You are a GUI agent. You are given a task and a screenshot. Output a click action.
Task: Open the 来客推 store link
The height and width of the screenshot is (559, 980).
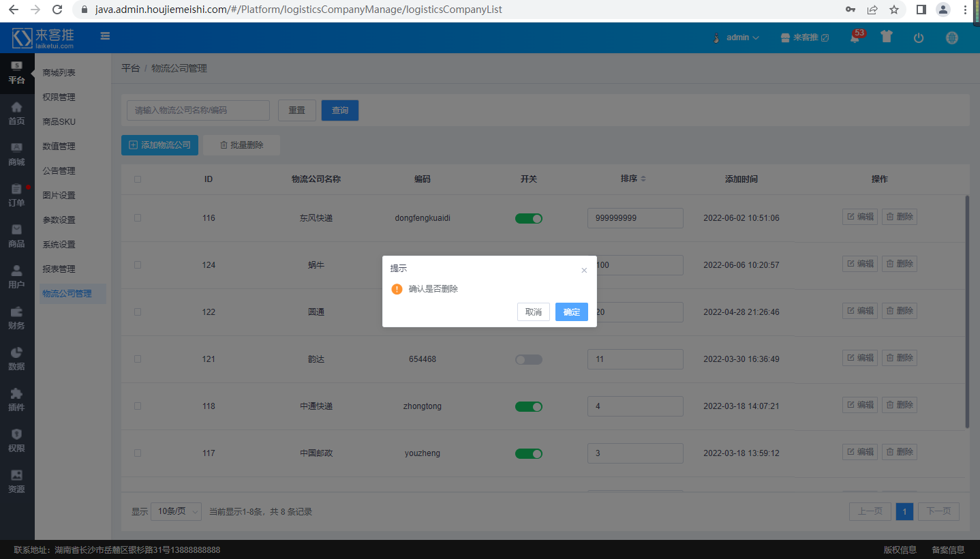coord(805,37)
